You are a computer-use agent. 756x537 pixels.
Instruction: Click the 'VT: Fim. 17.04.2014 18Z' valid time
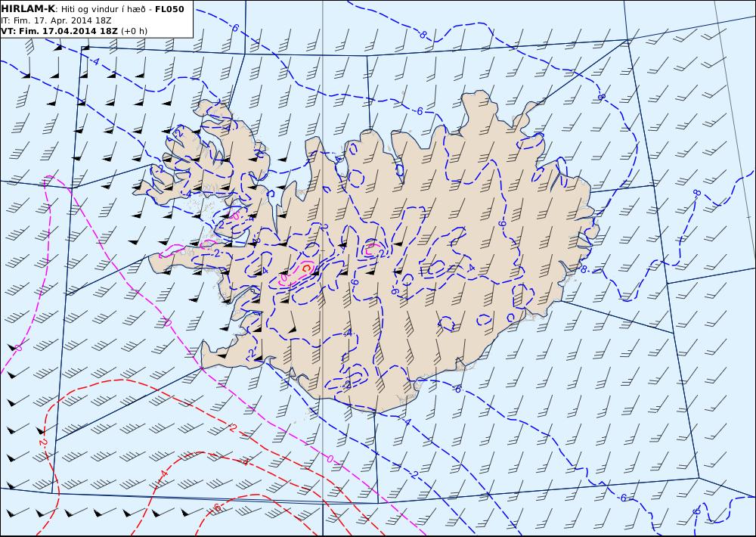pos(59,31)
